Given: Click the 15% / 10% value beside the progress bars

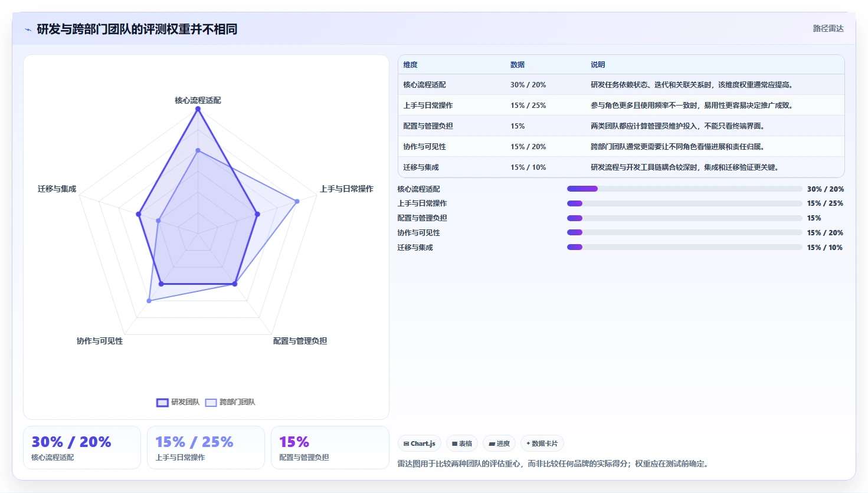Looking at the screenshot, I should click(824, 248).
